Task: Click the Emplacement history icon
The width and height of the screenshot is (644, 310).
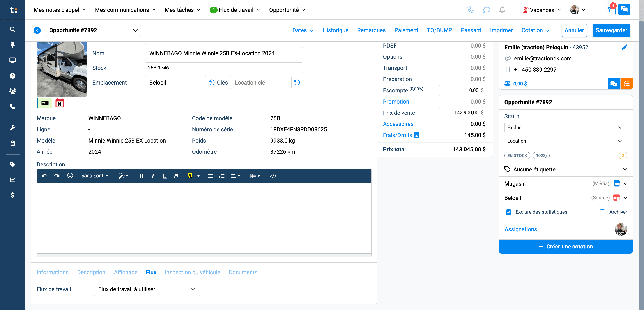Action: [x=212, y=83]
